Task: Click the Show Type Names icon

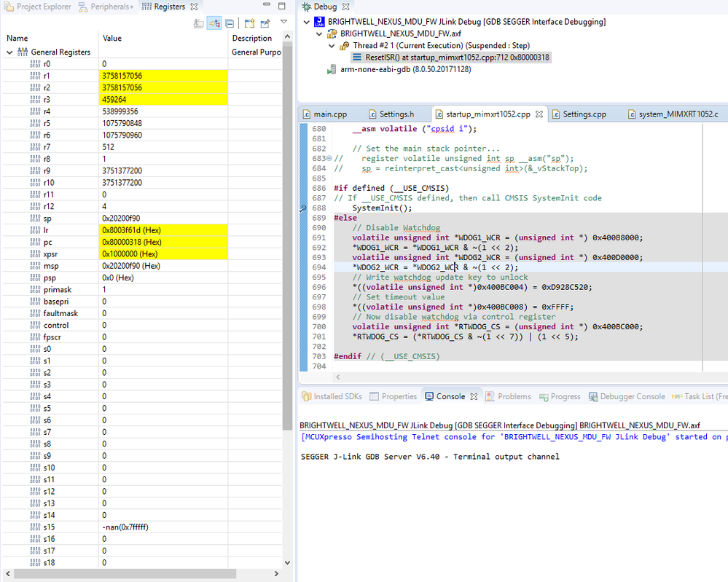Action: click(x=198, y=23)
